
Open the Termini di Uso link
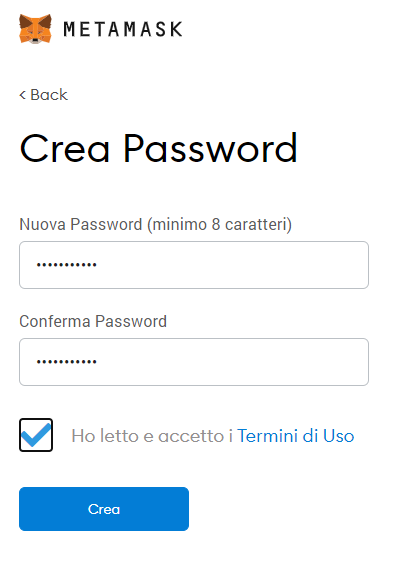[296, 436]
